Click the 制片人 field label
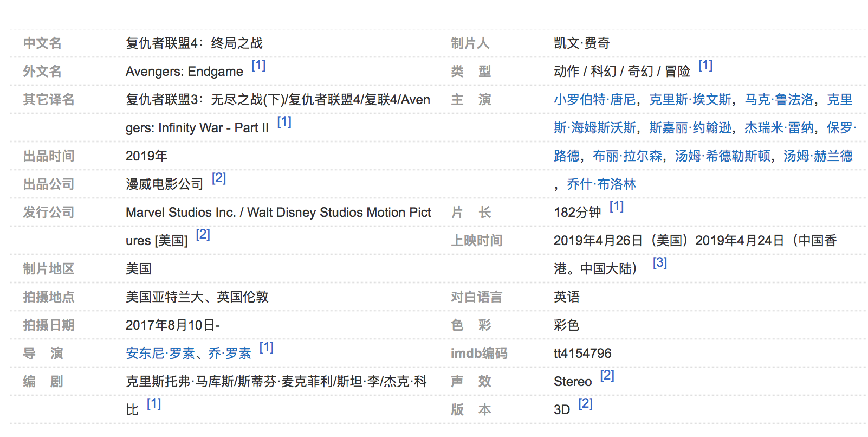The width and height of the screenshot is (868, 437). [x=470, y=43]
